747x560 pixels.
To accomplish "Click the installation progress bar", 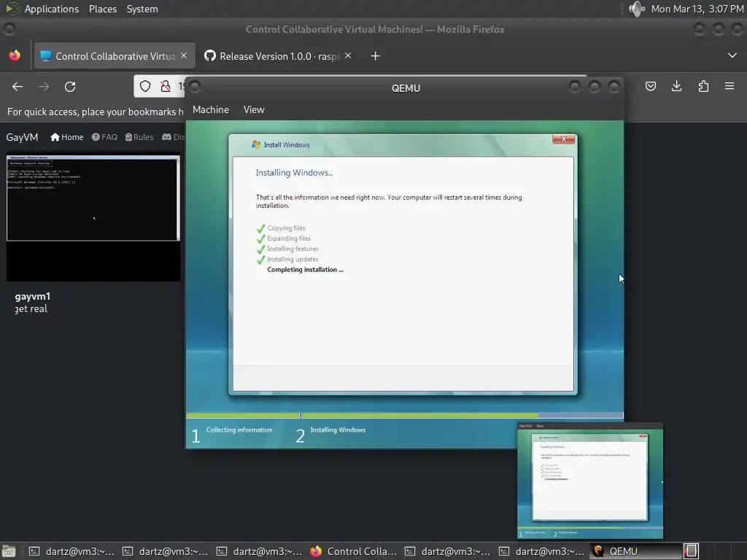I will click(404, 415).
